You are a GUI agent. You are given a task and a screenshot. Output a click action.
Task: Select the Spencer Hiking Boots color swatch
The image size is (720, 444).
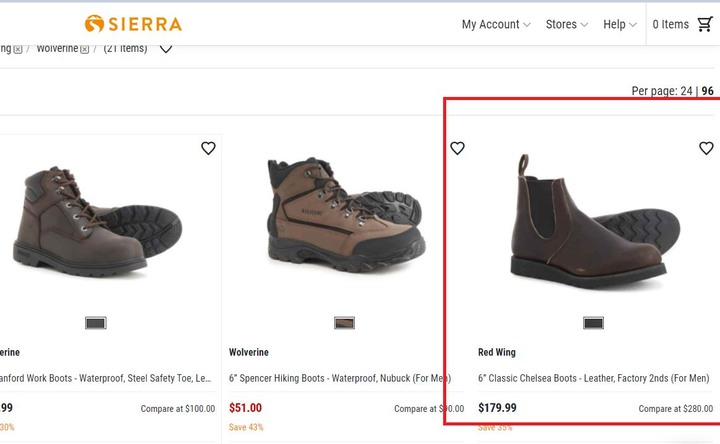coord(344,323)
